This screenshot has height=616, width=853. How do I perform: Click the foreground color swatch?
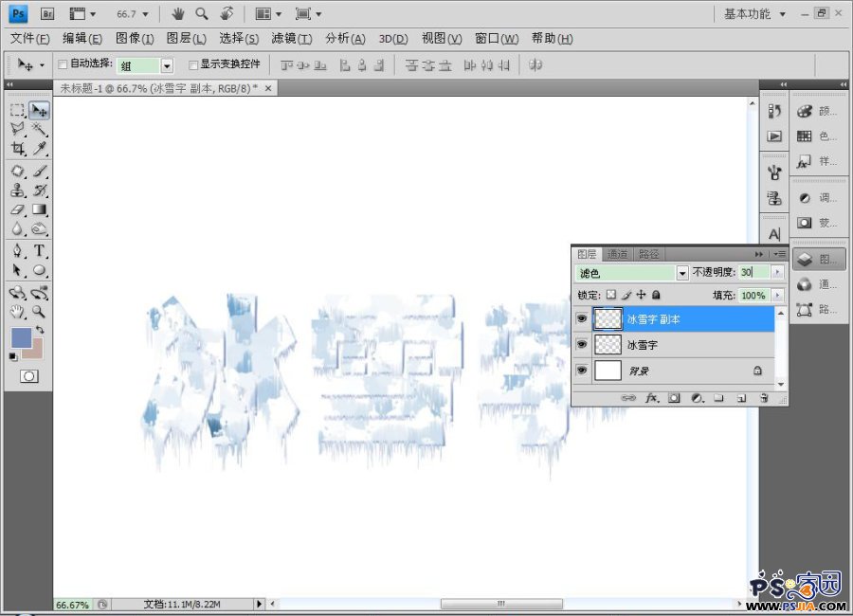tap(21, 338)
